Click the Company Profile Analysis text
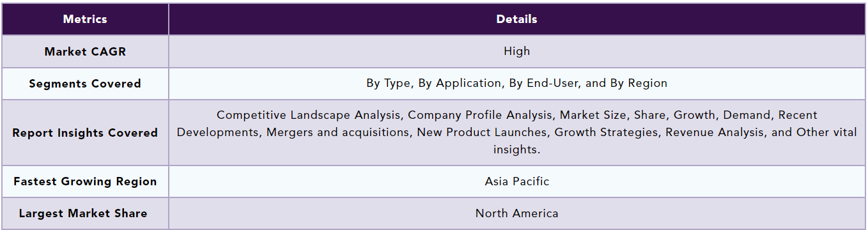The width and height of the screenshot is (868, 230). tap(480, 115)
